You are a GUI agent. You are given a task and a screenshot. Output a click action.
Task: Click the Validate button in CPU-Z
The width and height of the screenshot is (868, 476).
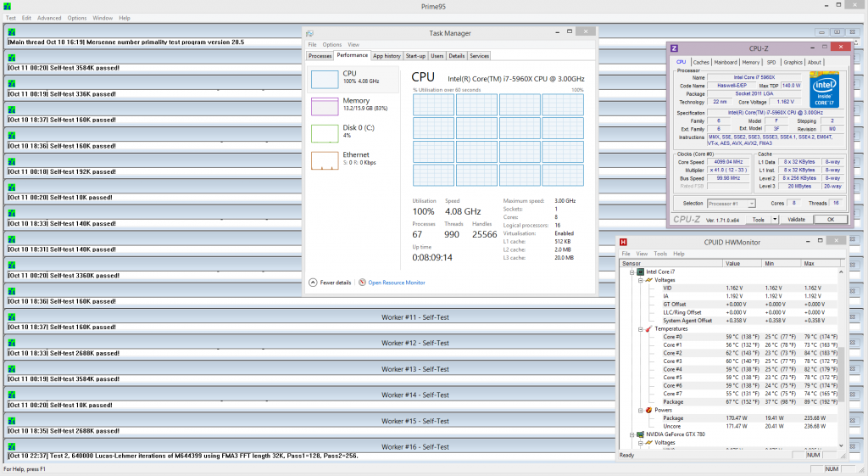796,220
